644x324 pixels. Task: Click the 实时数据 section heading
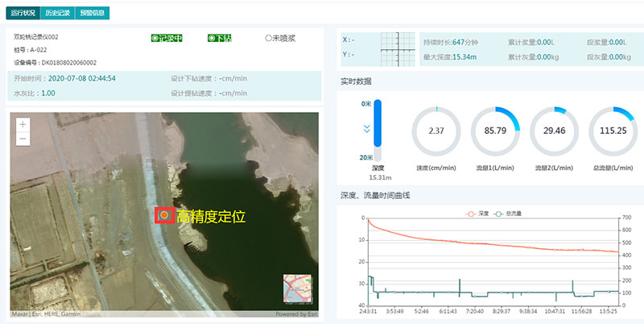pyautogui.click(x=356, y=81)
